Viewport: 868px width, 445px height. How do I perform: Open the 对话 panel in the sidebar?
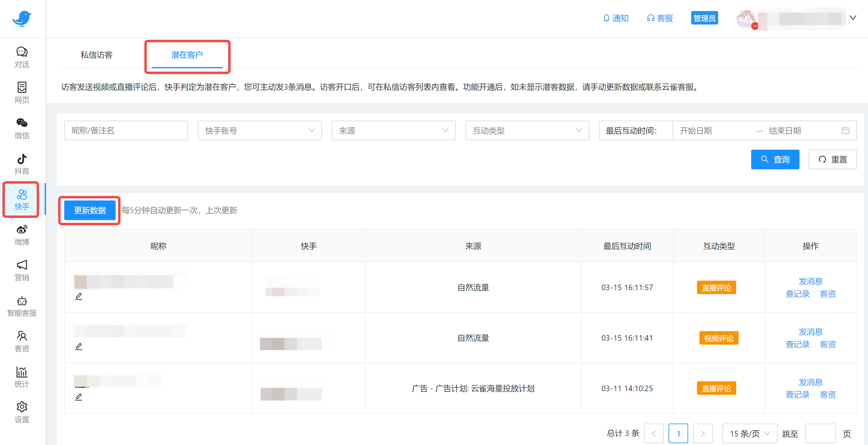(x=22, y=57)
